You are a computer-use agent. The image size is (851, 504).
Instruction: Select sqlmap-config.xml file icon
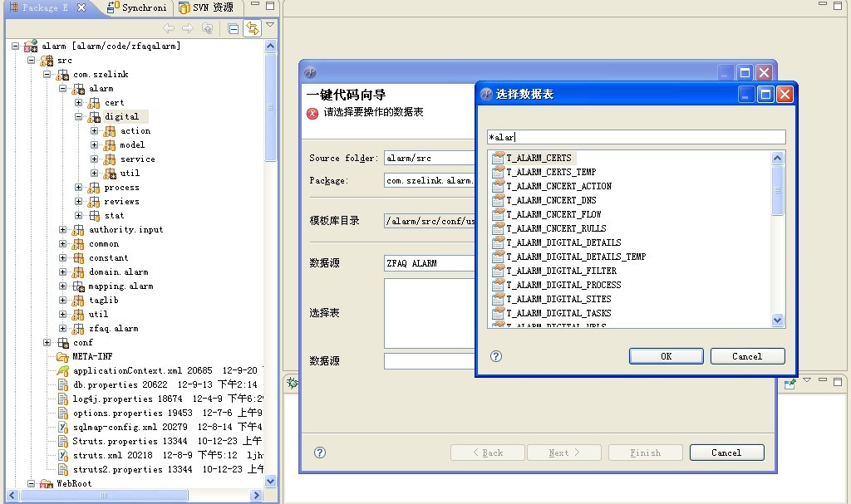(63, 427)
